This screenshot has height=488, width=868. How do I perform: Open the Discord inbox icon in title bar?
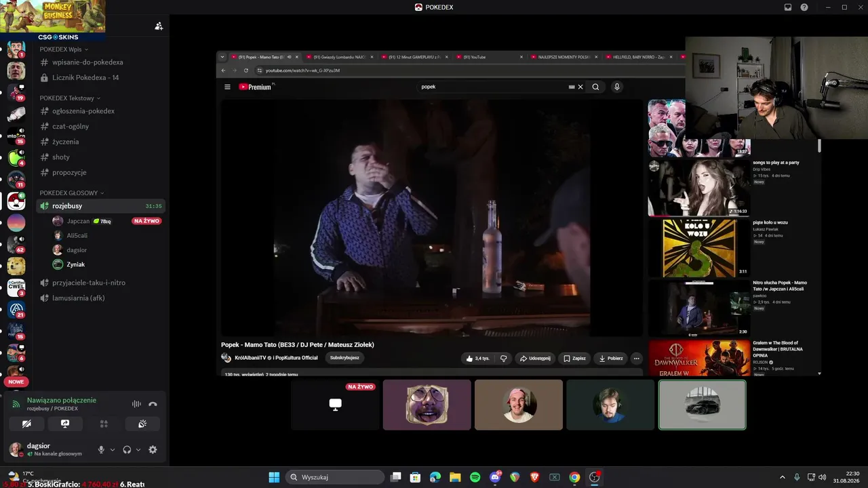click(788, 7)
